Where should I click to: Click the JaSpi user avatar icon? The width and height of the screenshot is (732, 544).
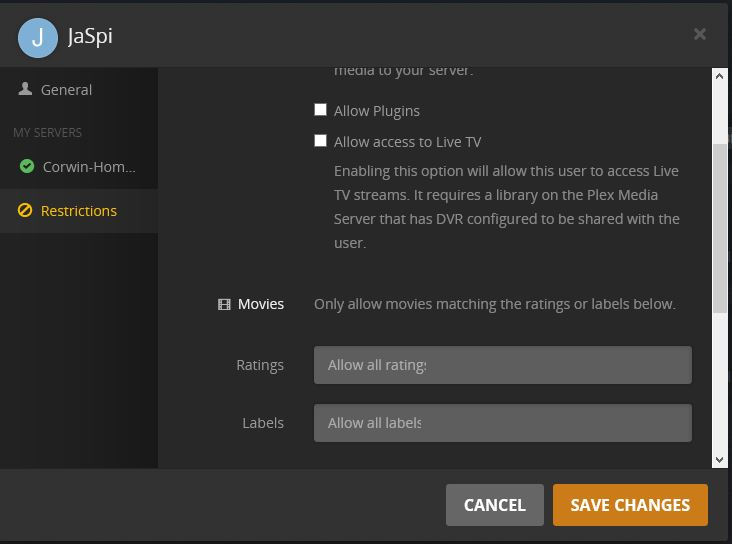tap(38, 38)
